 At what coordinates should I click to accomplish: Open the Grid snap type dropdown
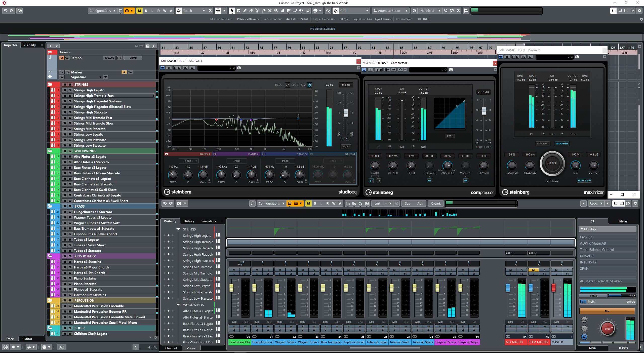pyautogui.click(x=354, y=11)
